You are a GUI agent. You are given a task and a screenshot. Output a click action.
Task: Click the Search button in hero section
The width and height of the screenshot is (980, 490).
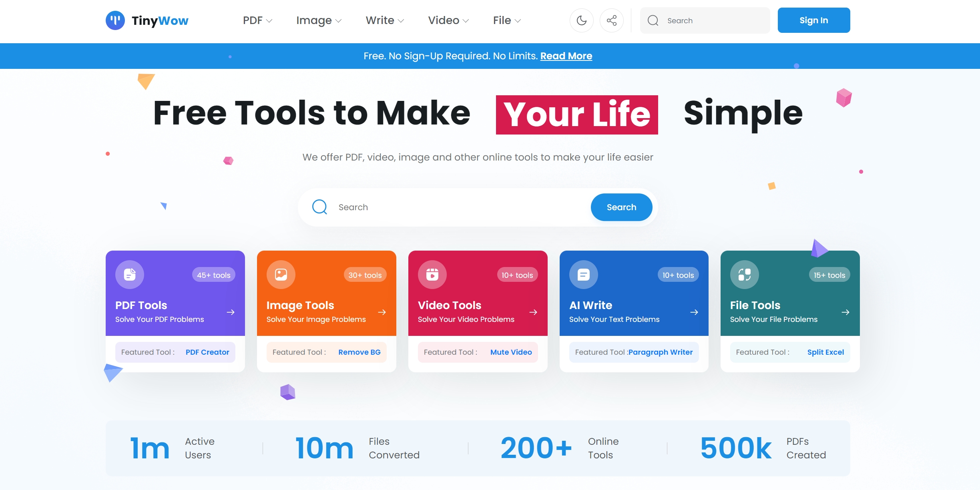point(621,207)
